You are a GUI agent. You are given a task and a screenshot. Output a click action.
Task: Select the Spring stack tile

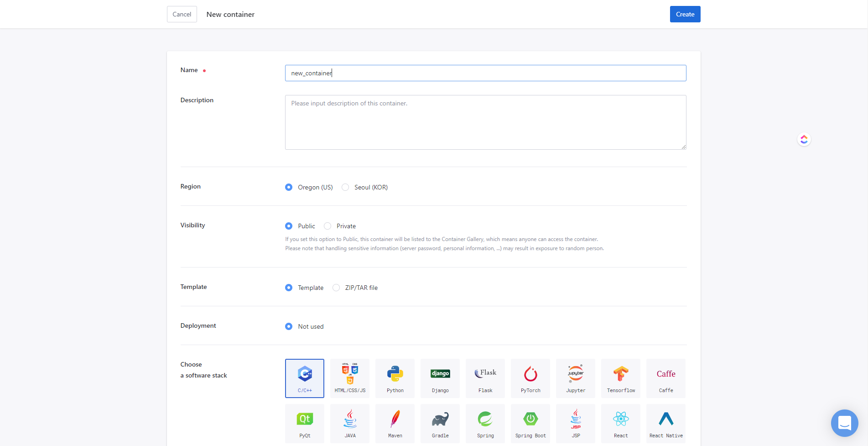[x=485, y=424]
